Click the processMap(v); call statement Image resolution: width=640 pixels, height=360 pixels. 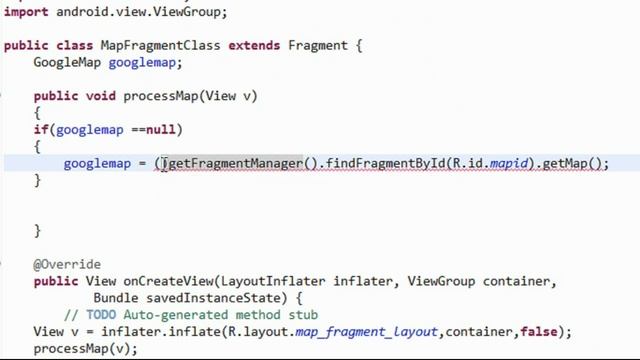pos(86,349)
